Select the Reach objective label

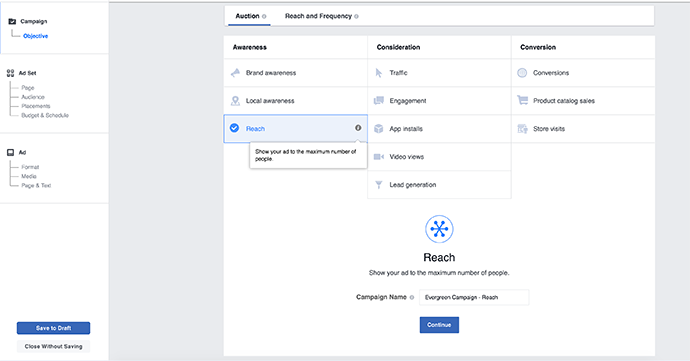tap(255, 129)
